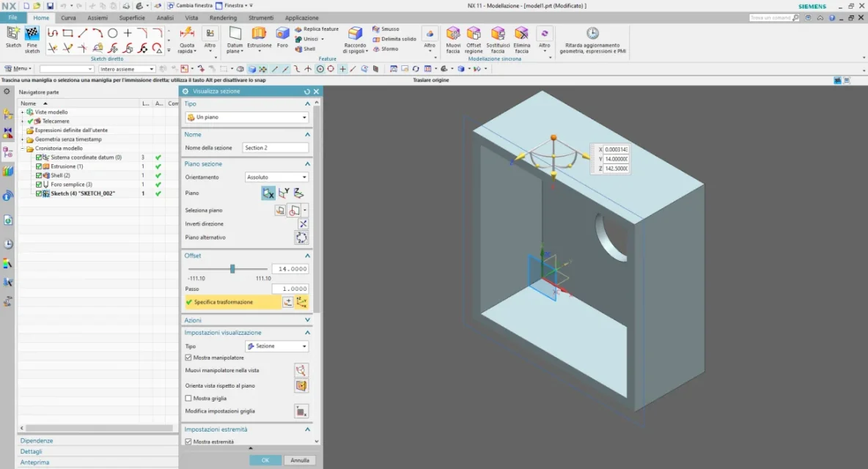Screen dimensions: 868x469
Task: Select the rectangle sketch tool
Action: point(67,33)
